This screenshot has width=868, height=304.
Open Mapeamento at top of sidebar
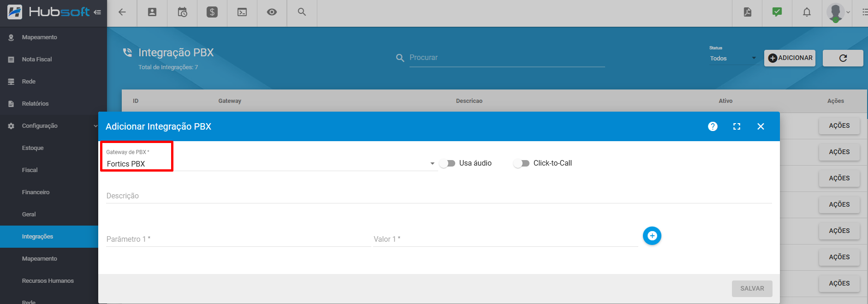[x=54, y=37]
